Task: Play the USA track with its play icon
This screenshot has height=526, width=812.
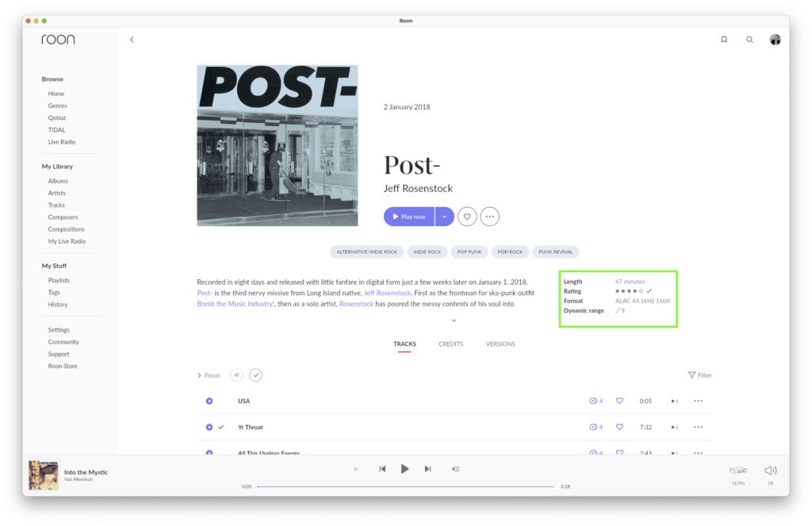Action: coord(209,401)
